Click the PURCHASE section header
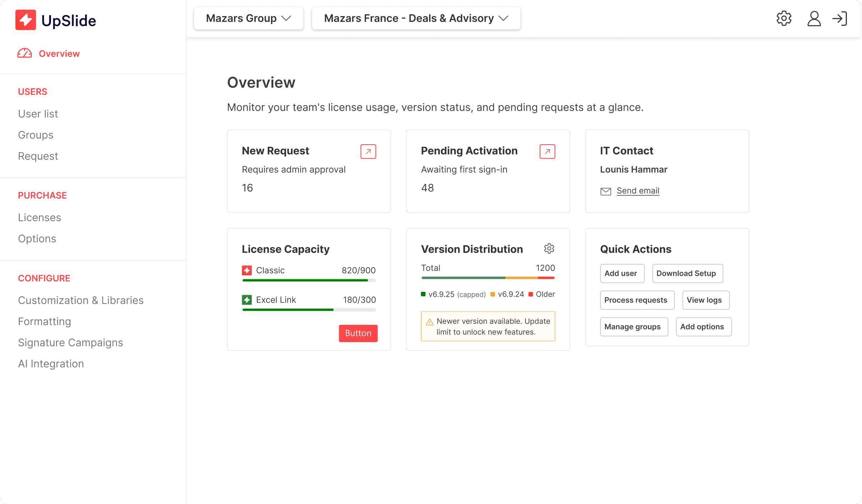862x504 pixels. (x=42, y=196)
